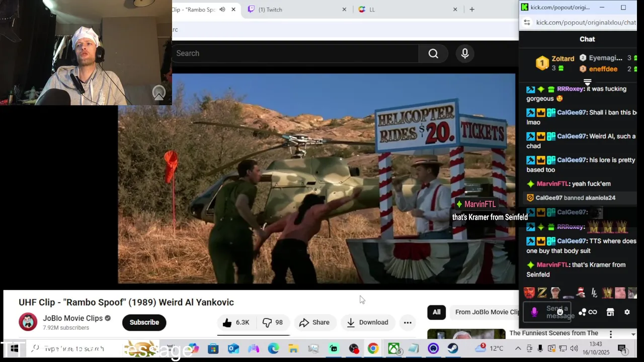
Task: Insert the gold Z emote
Action: tap(542, 293)
